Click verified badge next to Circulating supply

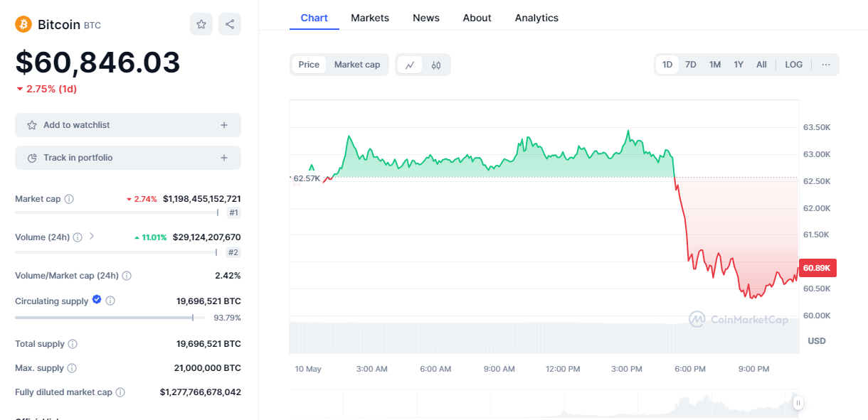[x=97, y=301]
